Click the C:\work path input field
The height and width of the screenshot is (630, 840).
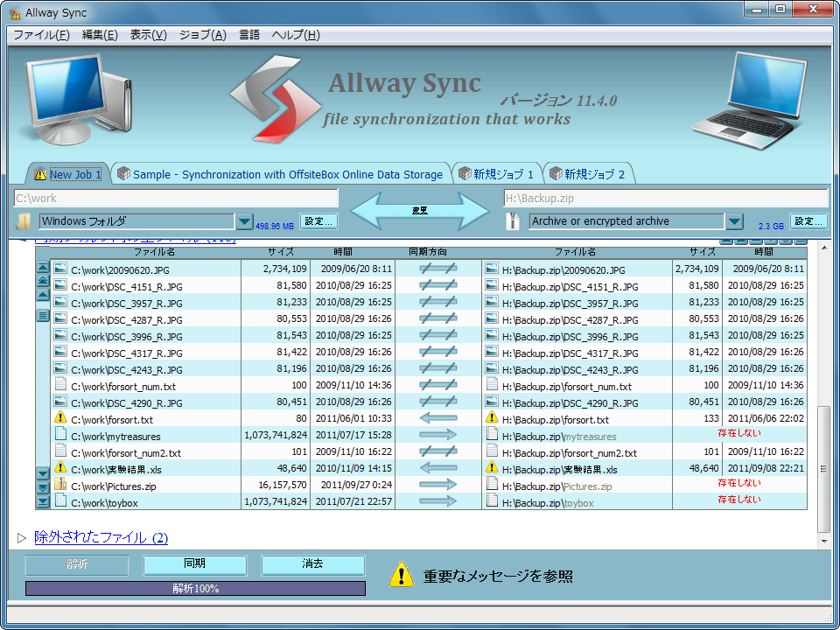(x=176, y=199)
